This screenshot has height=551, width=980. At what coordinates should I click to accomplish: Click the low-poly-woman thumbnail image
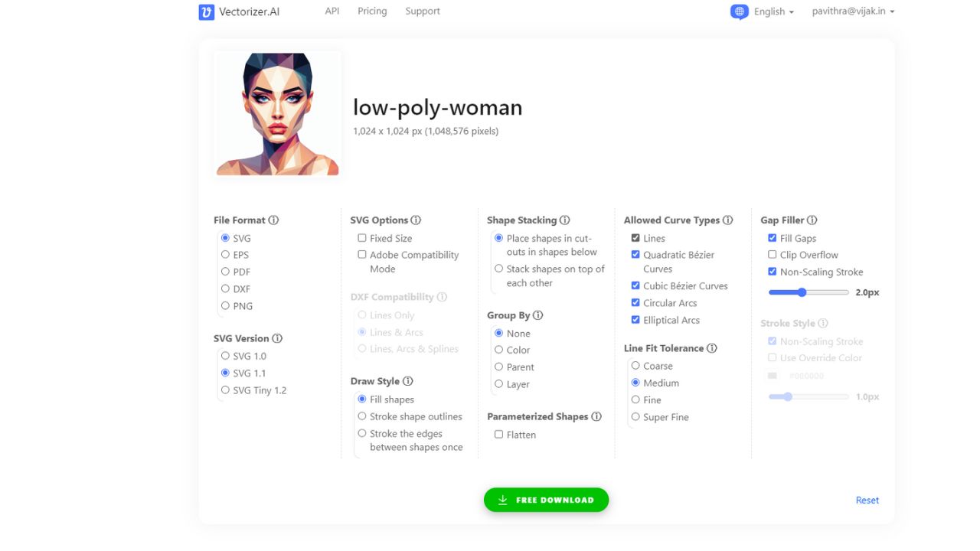(278, 114)
